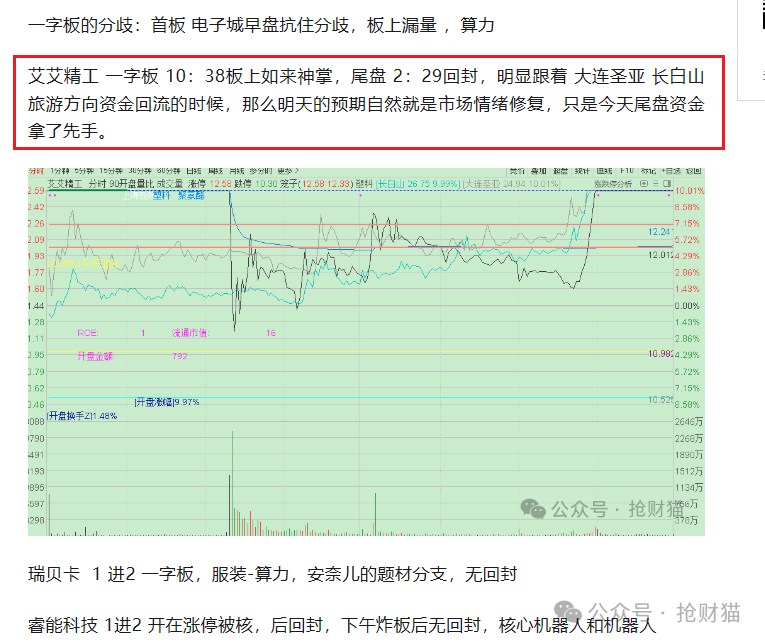Open the 日线 daily chart tab
The width and height of the screenshot is (765, 643).
pos(194,171)
